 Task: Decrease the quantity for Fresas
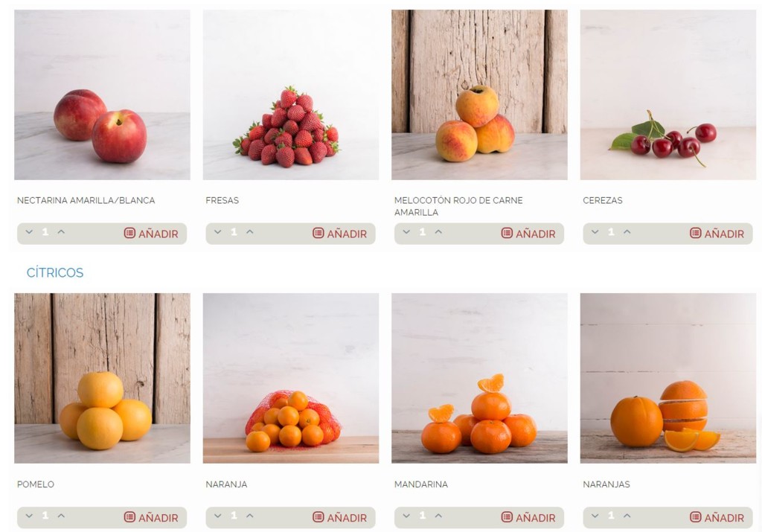pos(218,232)
